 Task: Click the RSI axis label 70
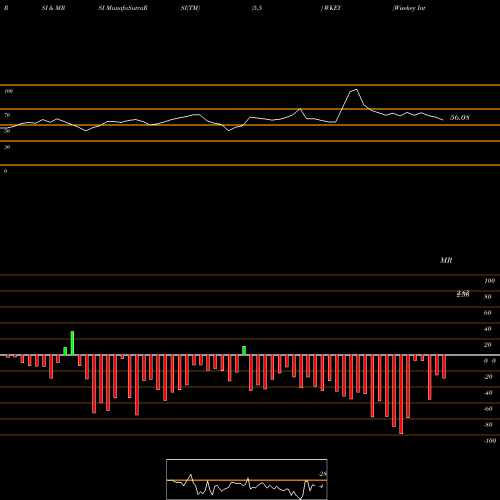[x=7, y=115]
